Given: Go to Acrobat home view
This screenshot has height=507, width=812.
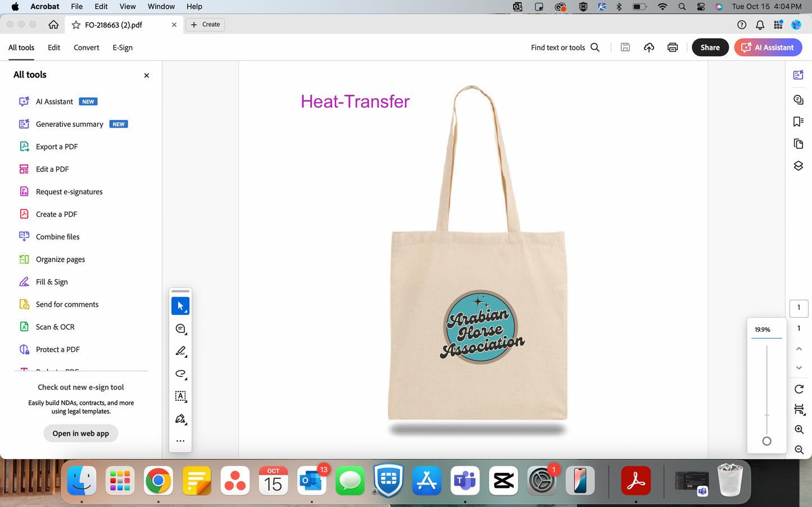Looking at the screenshot, I should pos(53,25).
